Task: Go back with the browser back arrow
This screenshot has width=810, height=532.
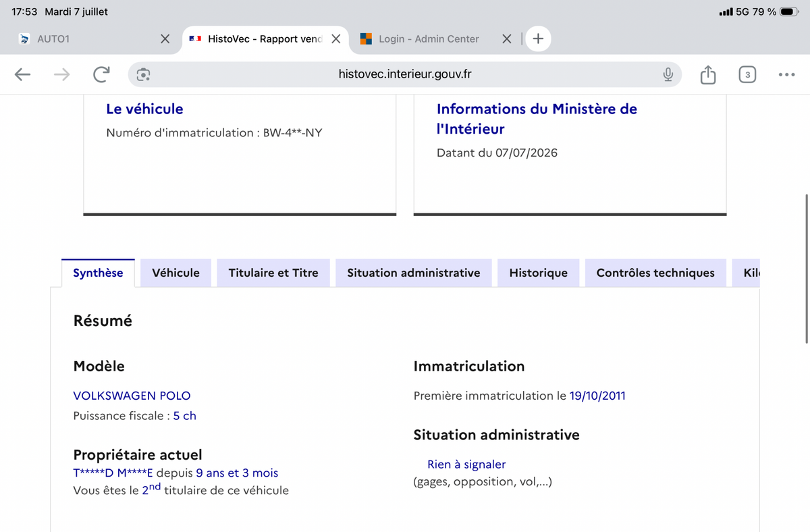Action: tap(23, 74)
